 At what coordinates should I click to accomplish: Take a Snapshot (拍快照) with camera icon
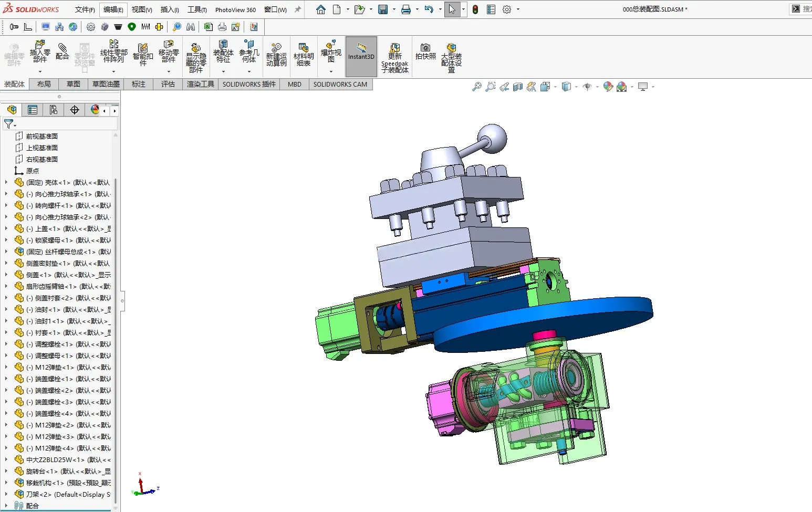click(425, 51)
